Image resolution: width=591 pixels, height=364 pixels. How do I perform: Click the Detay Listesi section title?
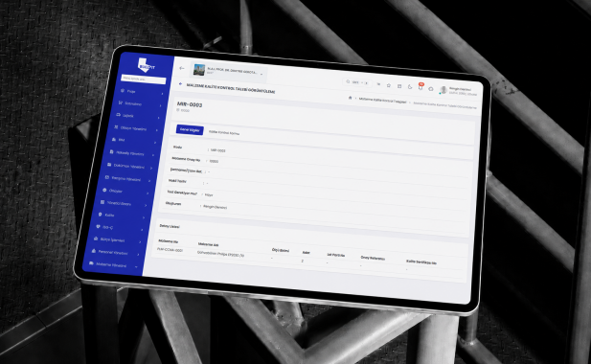(170, 226)
